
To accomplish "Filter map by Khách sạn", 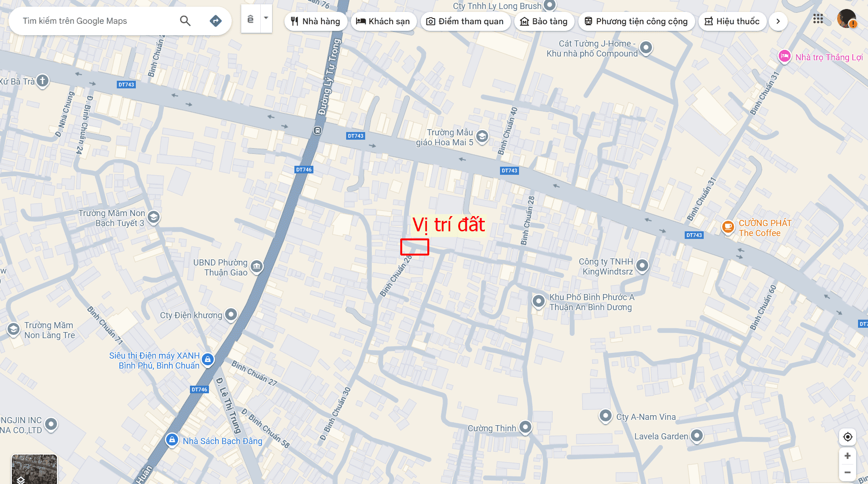I will click(x=383, y=21).
